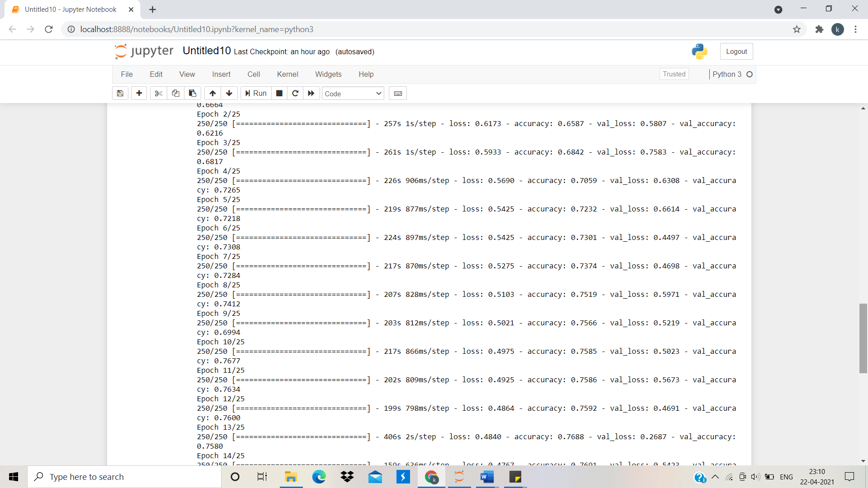
Task: Open the command palette keyboard icon
Action: (x=398, y=93)
